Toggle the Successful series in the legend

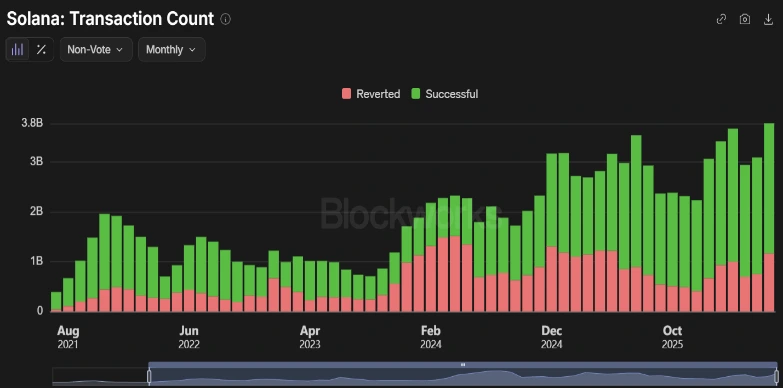point(444,94)
